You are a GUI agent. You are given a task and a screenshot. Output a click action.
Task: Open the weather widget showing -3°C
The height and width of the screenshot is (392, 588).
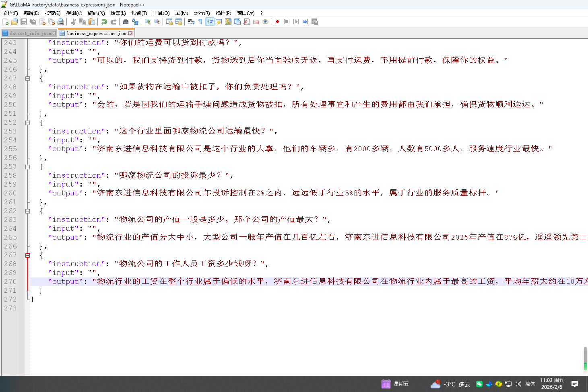[x=450, y=384]
